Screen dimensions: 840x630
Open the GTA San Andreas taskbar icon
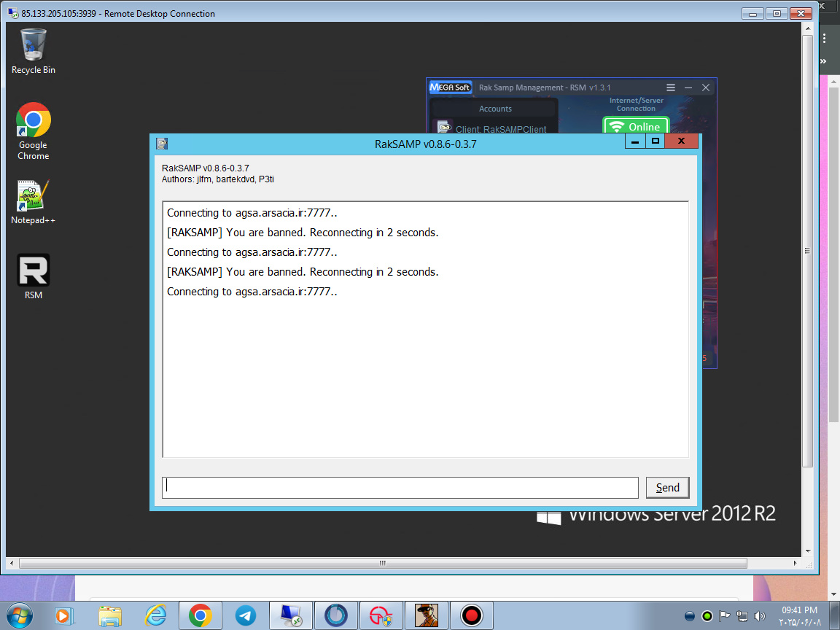pos(427,616)
